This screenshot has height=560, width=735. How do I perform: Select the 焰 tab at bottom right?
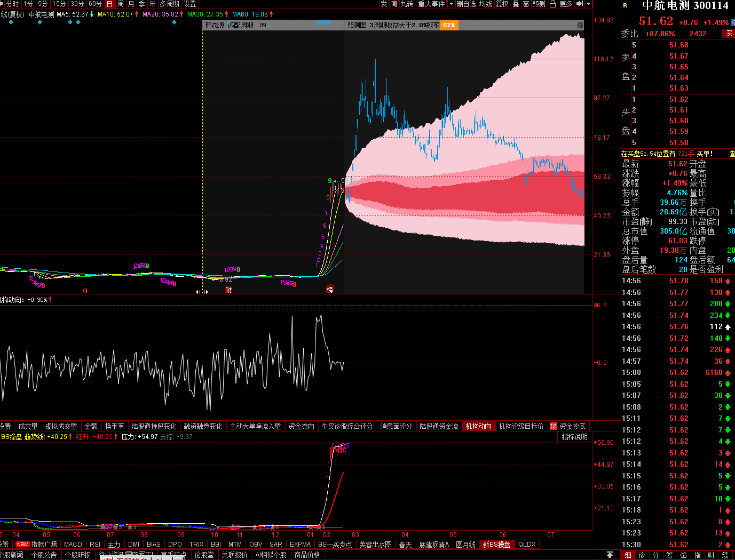click(684, 555)
